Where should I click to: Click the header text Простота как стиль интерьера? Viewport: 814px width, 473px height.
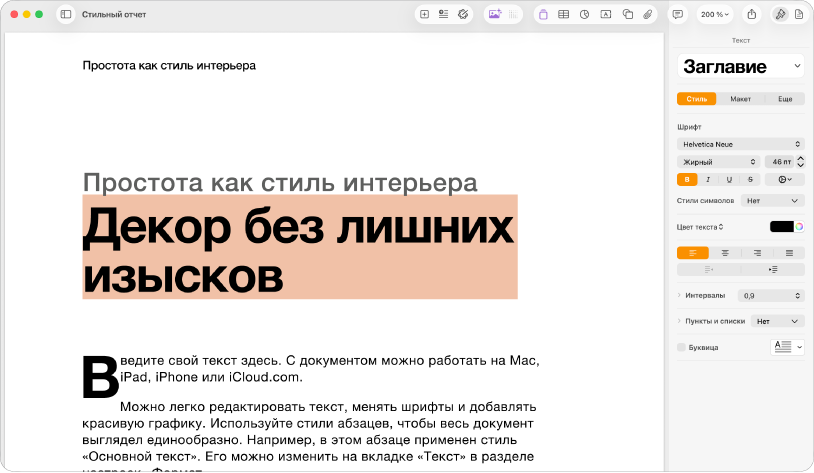click(x=169, y=65)
